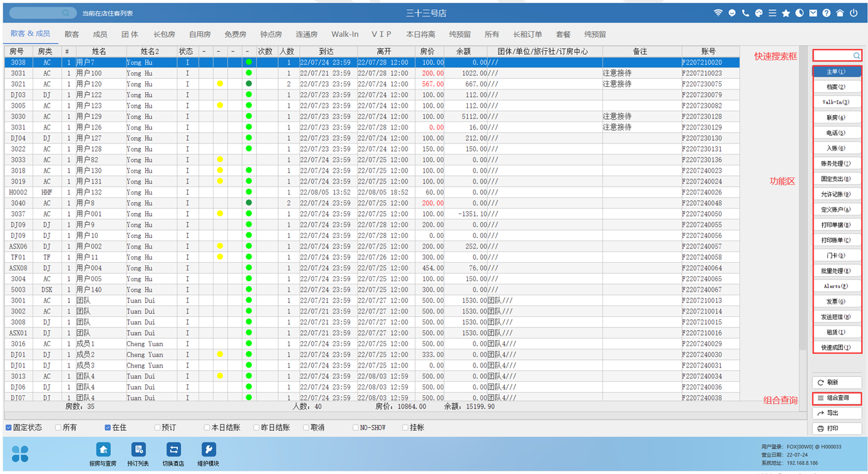Viewport: 868px width, 474px height.
Task: Click the power logout icon
Action: (854, 13)
